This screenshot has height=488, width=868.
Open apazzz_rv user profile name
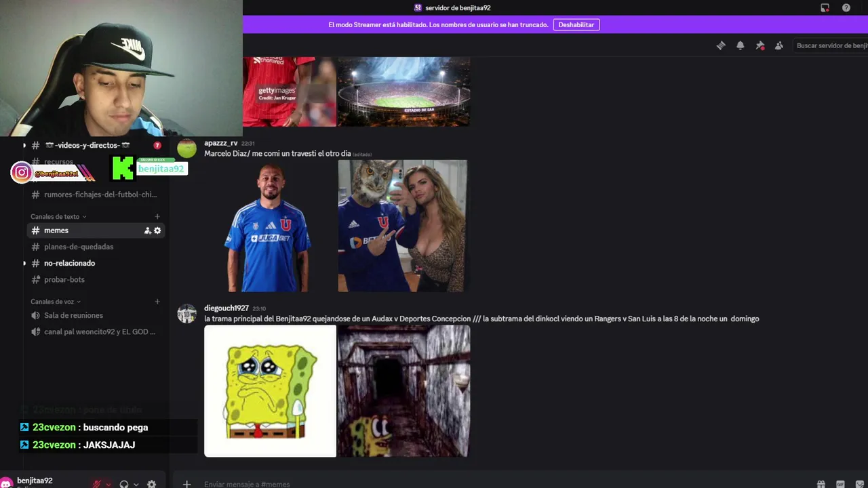point(221,143)
